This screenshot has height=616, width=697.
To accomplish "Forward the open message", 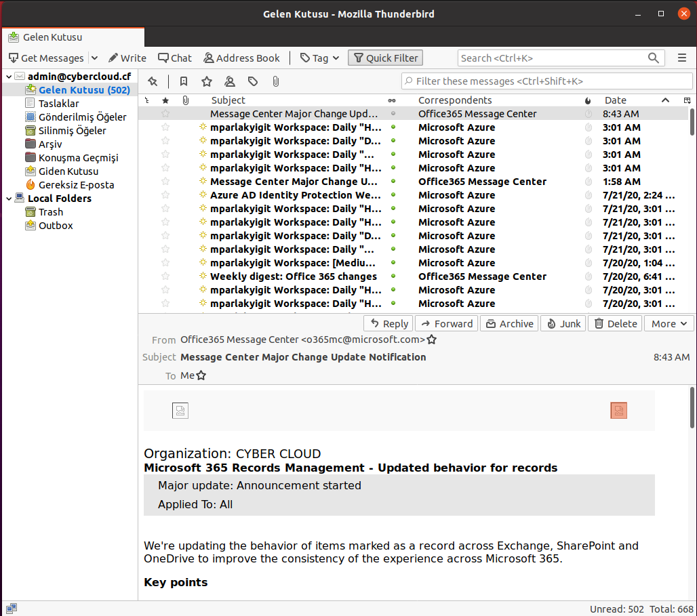I will point(447,324).
